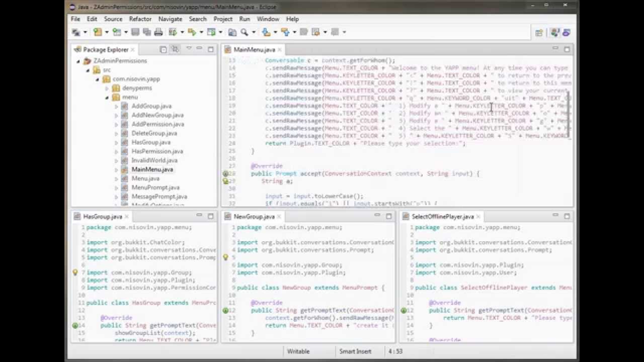Click the Smart Insert status bar field
The width and height of the screenshot is (644, 362).
[355, 351]
